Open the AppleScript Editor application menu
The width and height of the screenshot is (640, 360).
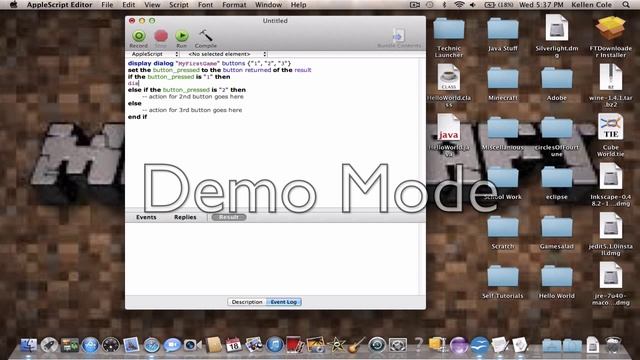click(60, 5)
